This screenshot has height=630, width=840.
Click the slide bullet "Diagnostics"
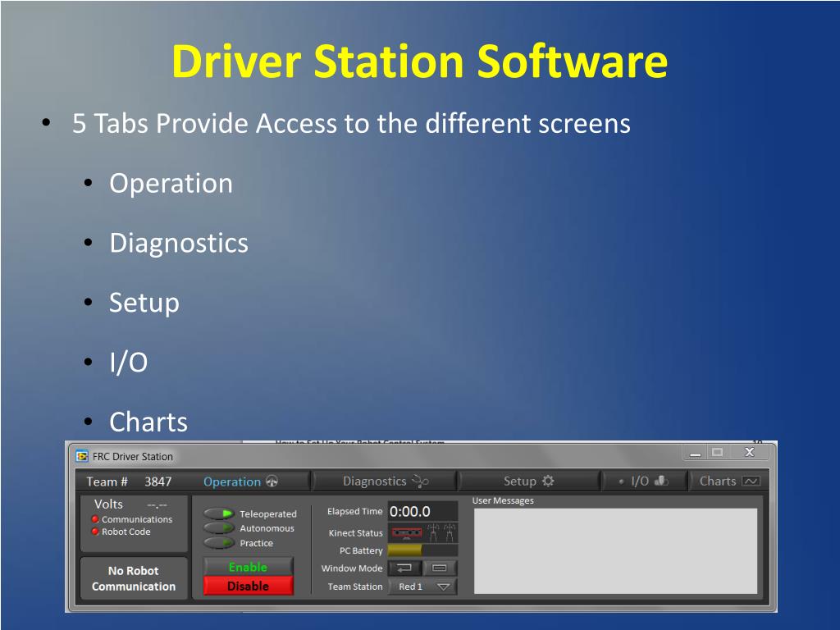[179, 243]
